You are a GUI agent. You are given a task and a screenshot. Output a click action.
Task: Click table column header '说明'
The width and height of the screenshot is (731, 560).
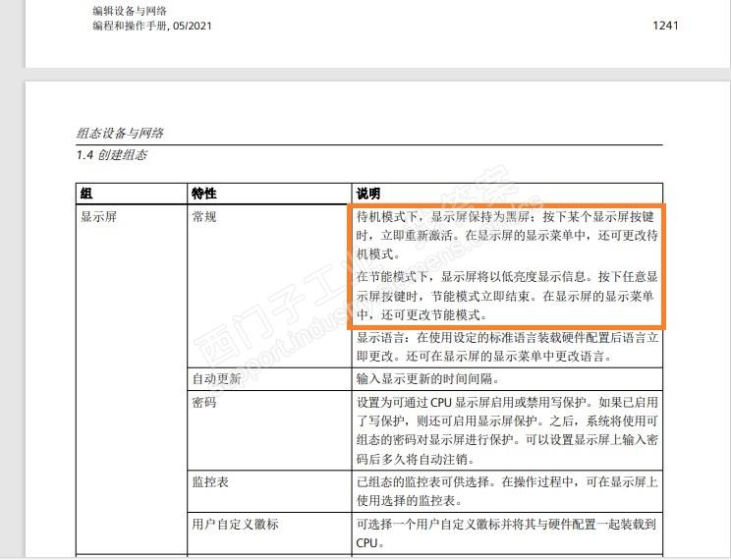[x=368, y=193]
